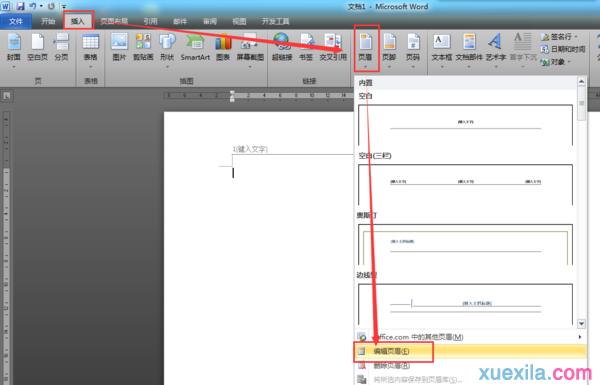Select the Insert (插入) tab
600x385 pixels.
pyautogui.click(x=78, y=21)
